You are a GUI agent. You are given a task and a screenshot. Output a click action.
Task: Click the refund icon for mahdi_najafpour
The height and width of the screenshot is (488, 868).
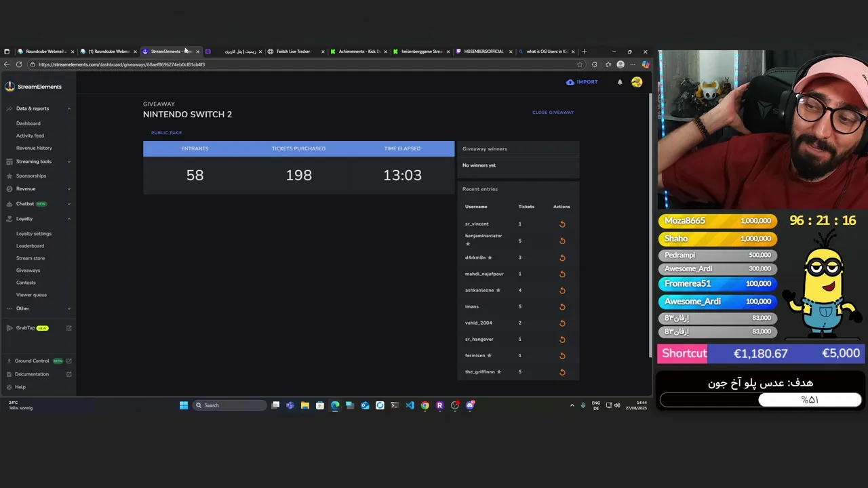pos(562,274)
